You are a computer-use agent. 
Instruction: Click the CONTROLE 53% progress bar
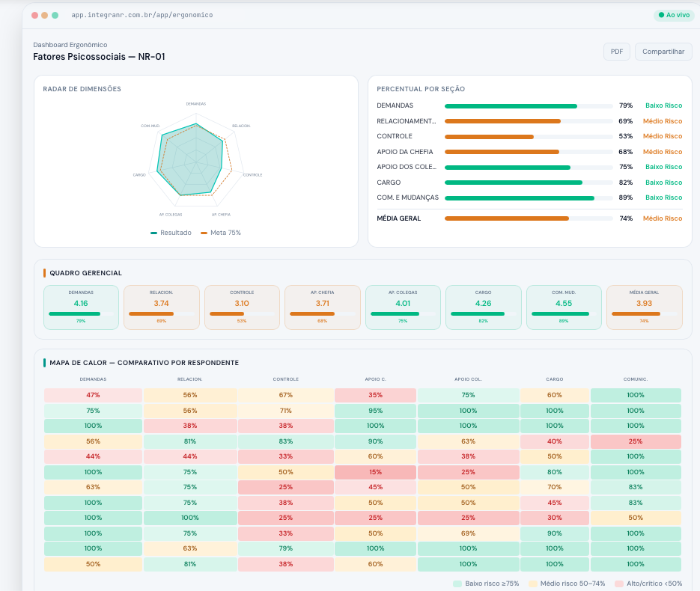pyautogui.click(x=529, y=137)
